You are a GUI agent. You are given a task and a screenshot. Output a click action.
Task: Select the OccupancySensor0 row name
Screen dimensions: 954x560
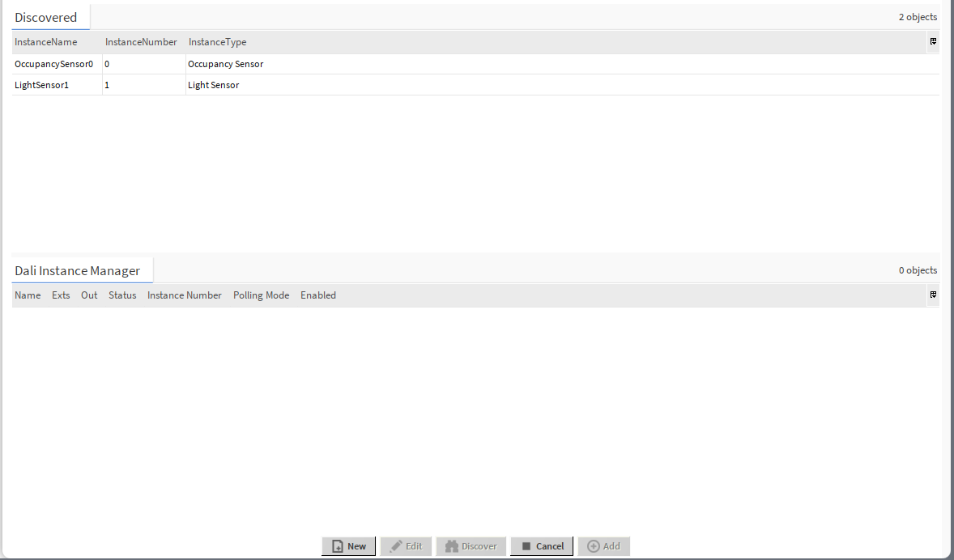[x=53, y=64]
